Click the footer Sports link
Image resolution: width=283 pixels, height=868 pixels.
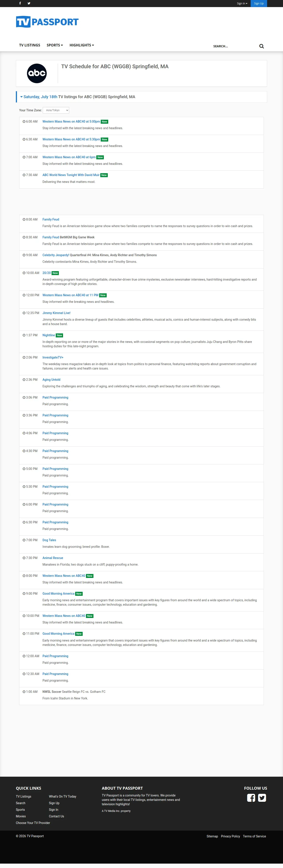click(x=20, y=810)
